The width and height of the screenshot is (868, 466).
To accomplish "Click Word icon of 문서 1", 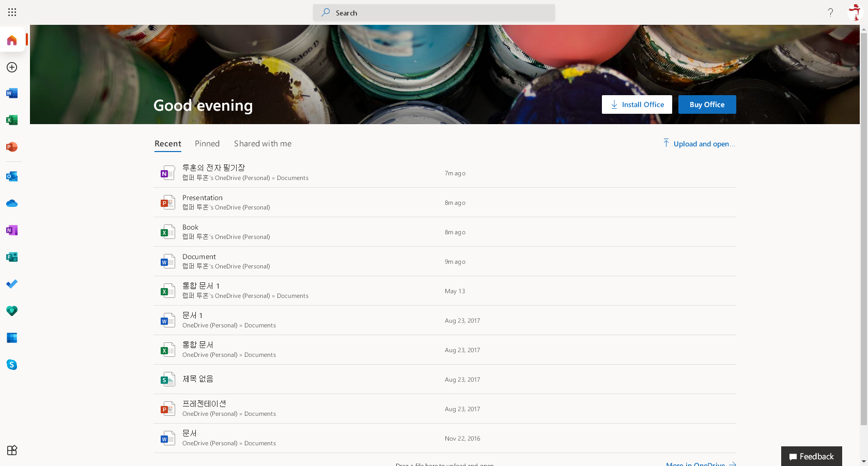I will [167, 320].
